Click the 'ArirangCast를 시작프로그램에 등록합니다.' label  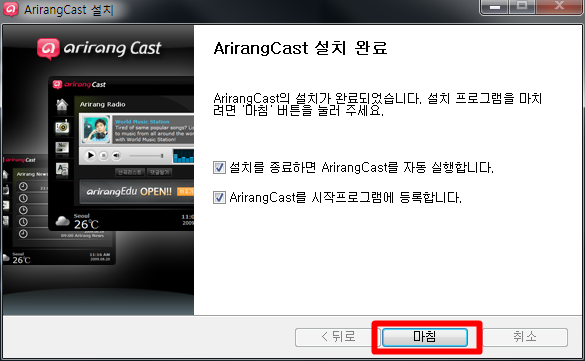pyautogui.click(x=345, y=197)
